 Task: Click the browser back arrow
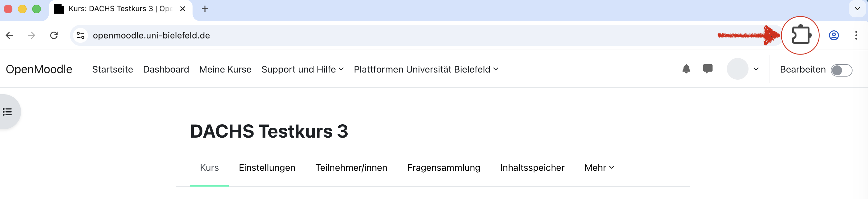point(9,35)
